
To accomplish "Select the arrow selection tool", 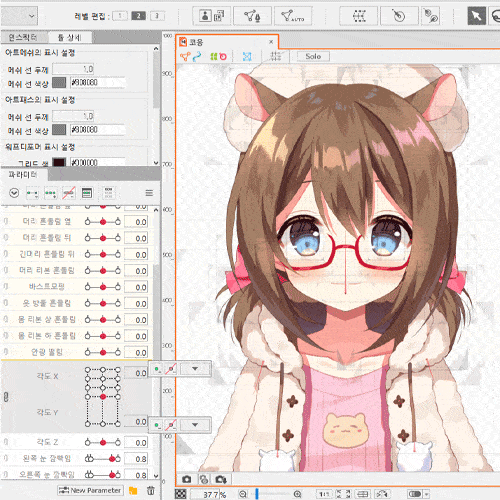I will click(x=476, y=16).
